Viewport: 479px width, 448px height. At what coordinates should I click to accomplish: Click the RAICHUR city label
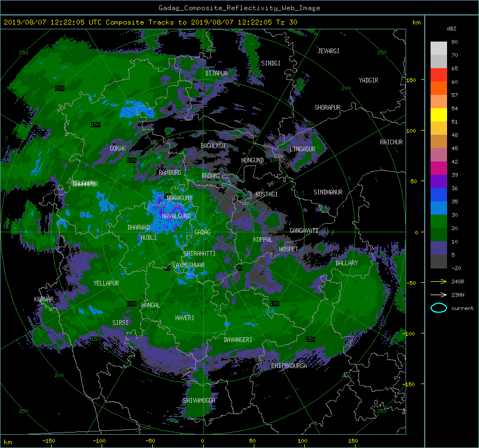pos(391,142)
